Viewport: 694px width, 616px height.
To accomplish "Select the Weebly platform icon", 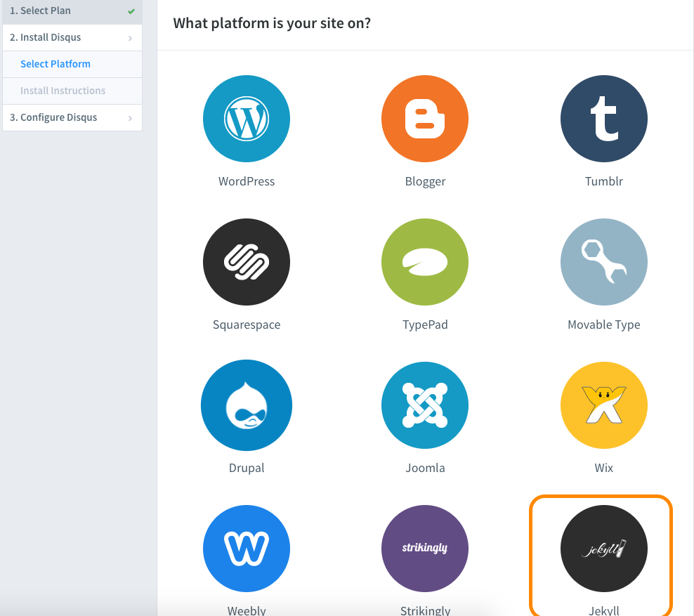I will pyautogui.click(x=247, y=549).
